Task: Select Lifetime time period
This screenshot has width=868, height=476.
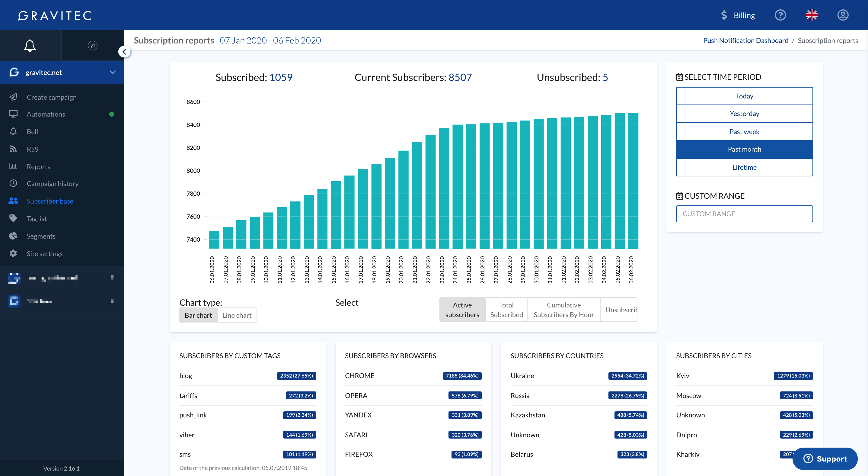Action: coord(744,167)
